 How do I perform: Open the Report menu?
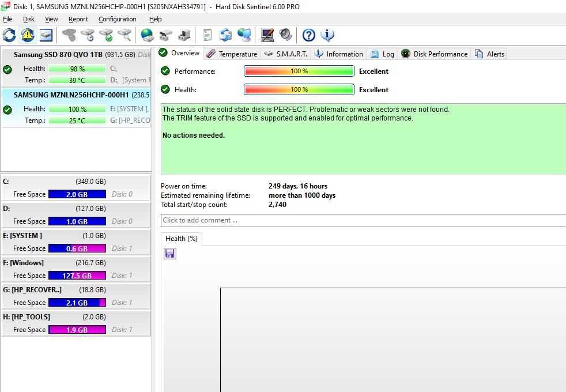point(78,19)
